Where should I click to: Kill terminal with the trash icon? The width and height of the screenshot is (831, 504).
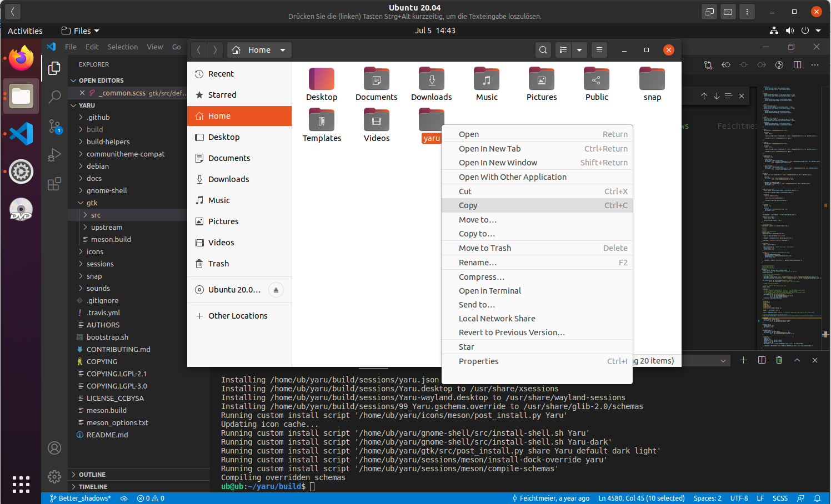coord(779,360)
